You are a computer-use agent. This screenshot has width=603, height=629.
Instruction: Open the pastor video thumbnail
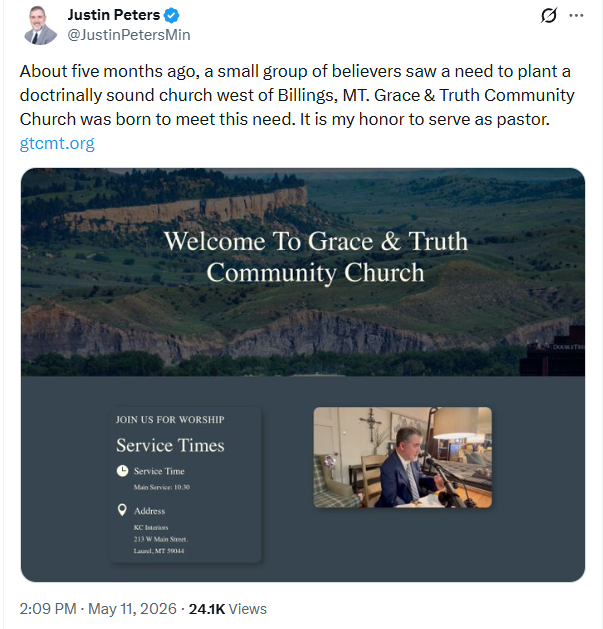click(x=402, y=457)
